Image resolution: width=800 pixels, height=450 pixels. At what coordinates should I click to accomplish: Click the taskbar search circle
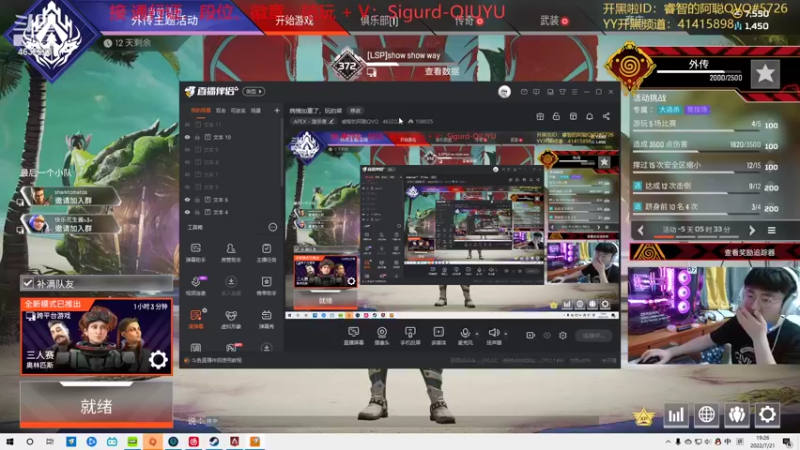coord(30,441)
